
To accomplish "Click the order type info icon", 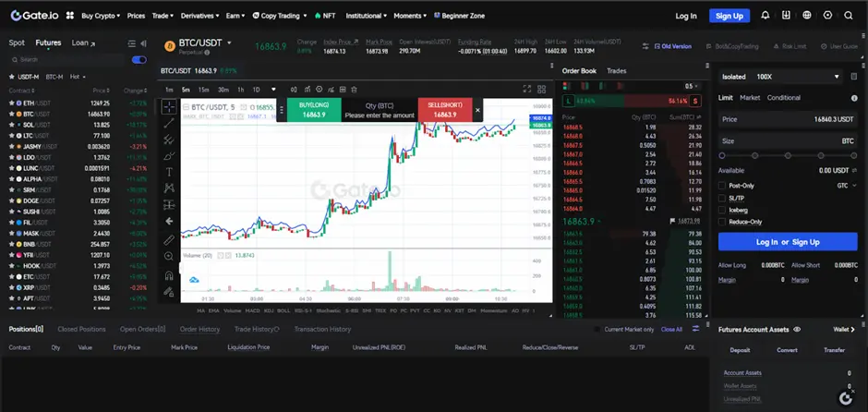I will pos(854,98).
